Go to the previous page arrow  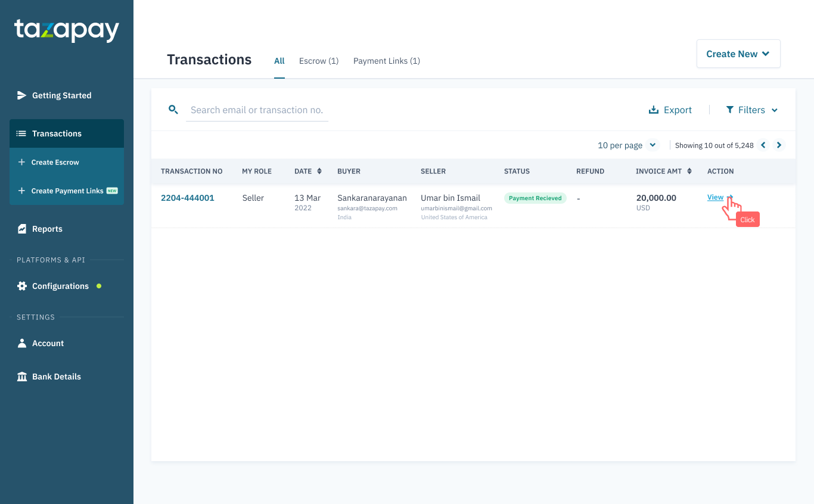coord(763,145)
